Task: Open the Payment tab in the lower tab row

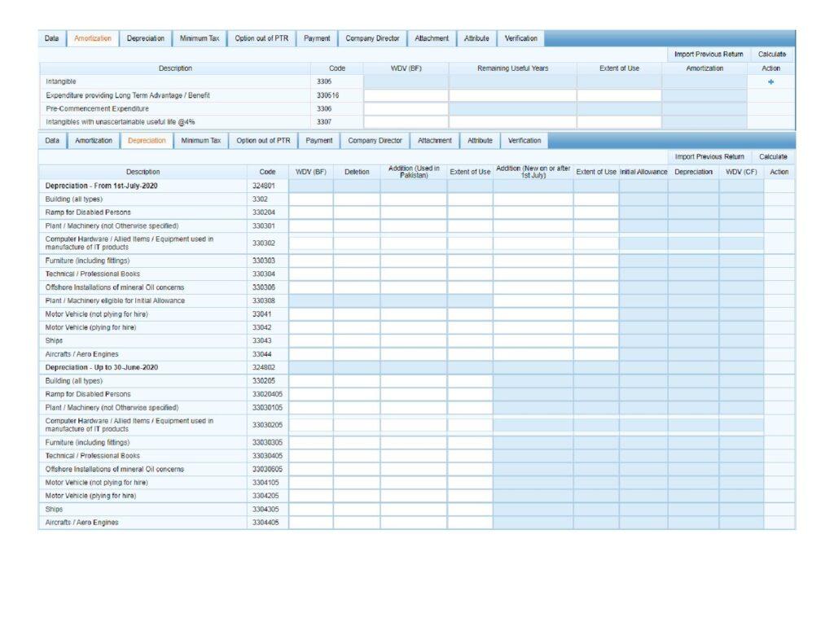Action: [319, 141]
